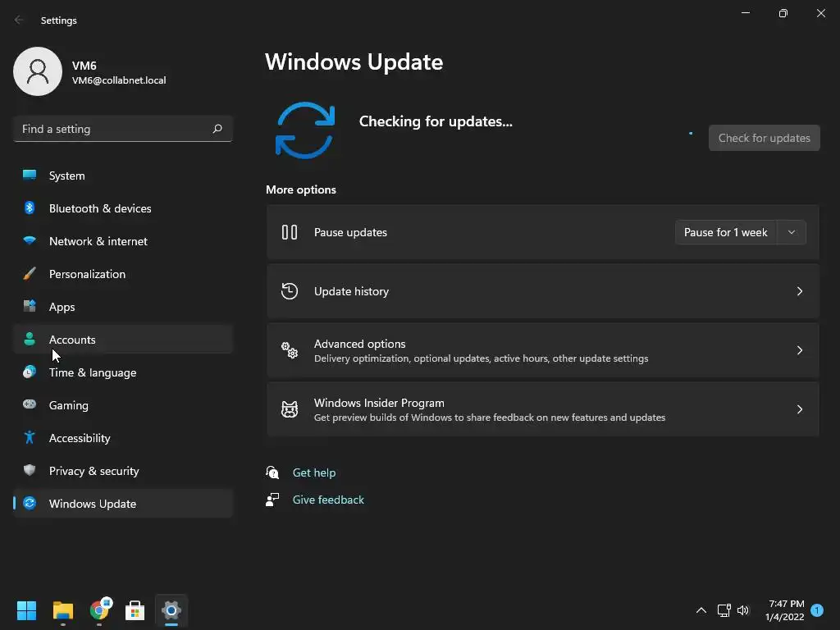This screenshot has width=840, height=630.
Task: Click the Personalization paintbrush icon
Action: (30, 274)
